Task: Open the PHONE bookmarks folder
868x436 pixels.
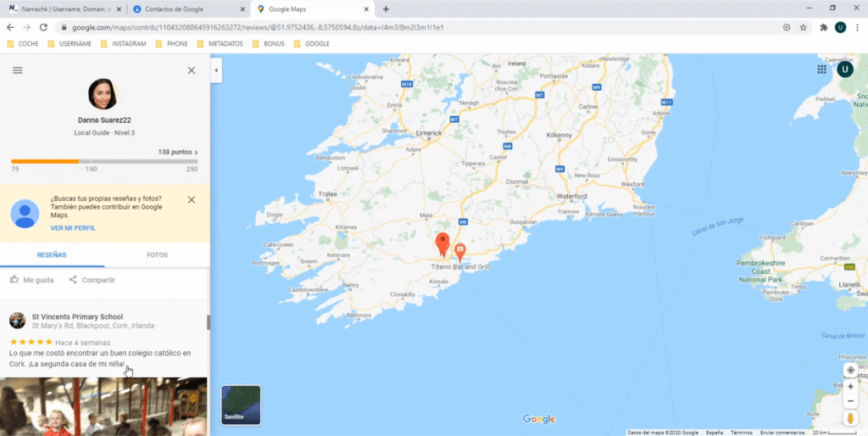Action: pyautogui.click(x=171, y=44)
